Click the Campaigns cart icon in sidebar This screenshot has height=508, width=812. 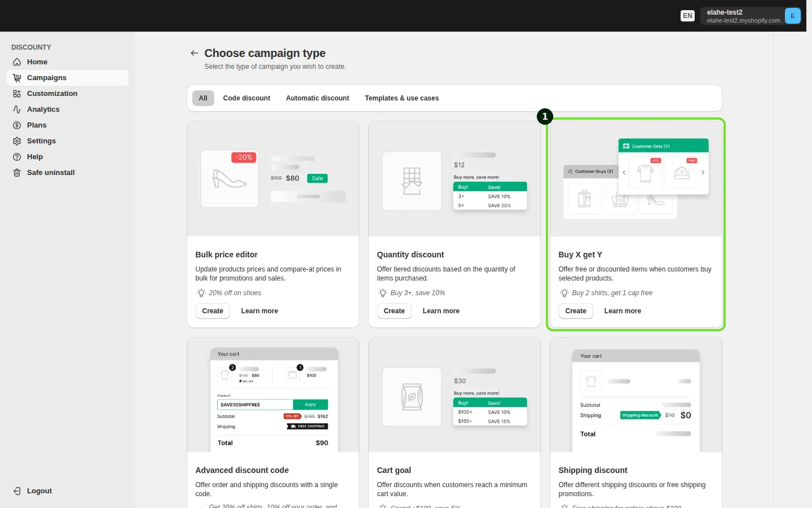17,78
